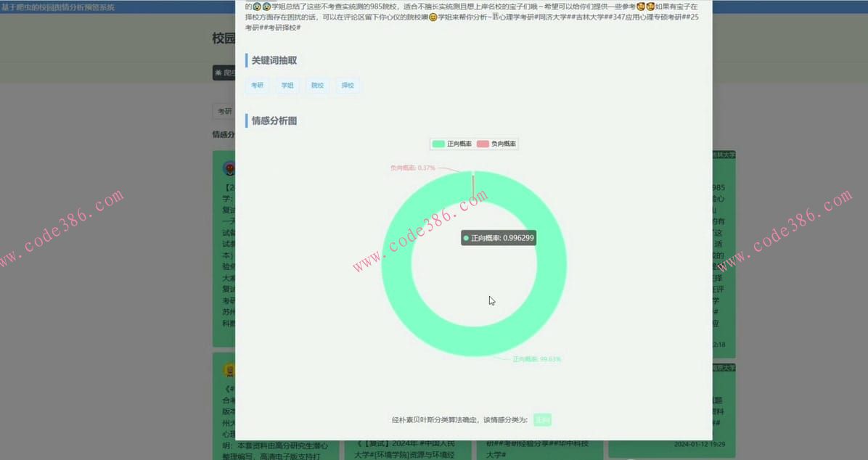Click the 情感分析图 section heading
The image size is (868, 460).
click(274, 120)
